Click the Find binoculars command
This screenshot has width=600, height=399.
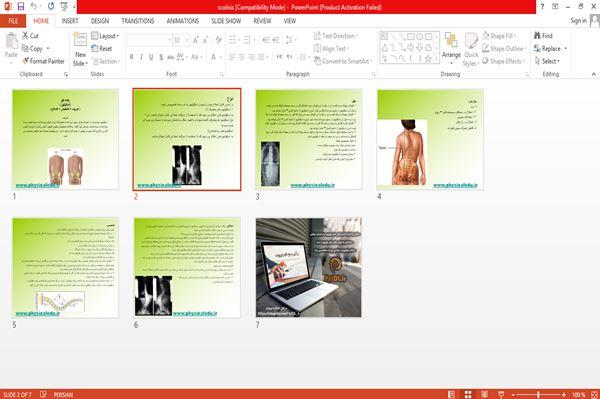(543, 36)
